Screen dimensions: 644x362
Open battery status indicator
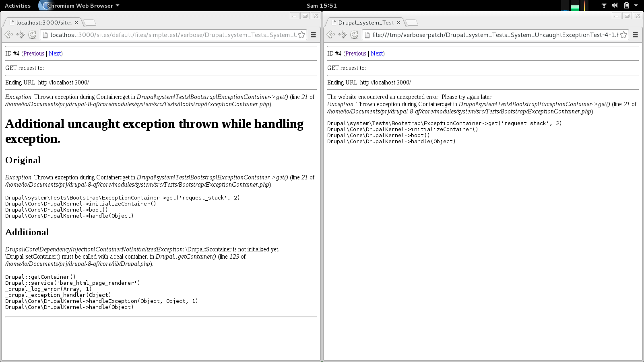click(626, 6)
